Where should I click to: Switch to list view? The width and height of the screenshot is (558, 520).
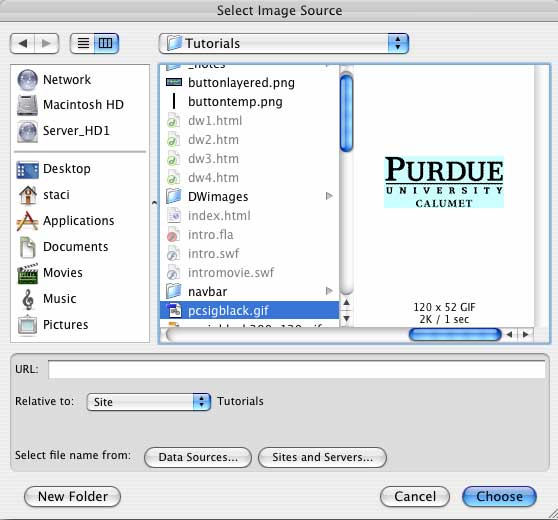coord(83,43)
